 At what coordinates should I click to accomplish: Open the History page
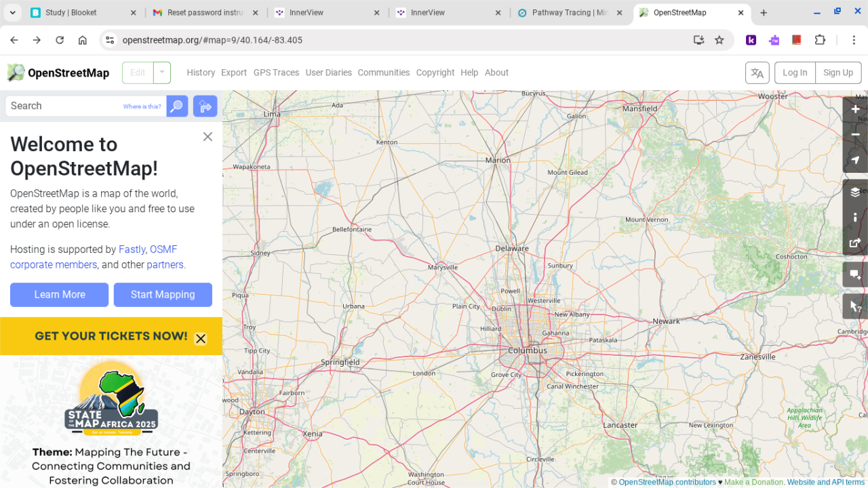201,73
